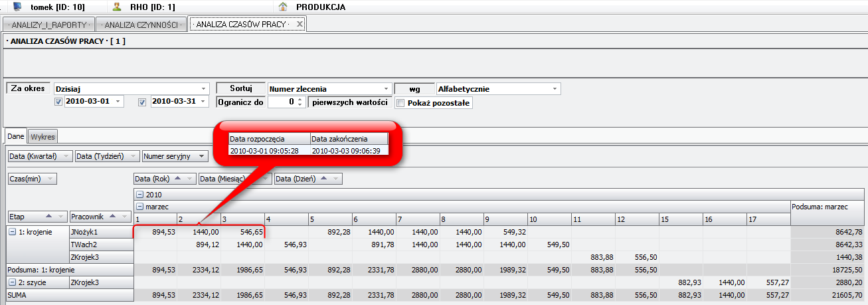Click the Data (Dzień) column field header
868x305 pixels.
[x=308, y=179]
